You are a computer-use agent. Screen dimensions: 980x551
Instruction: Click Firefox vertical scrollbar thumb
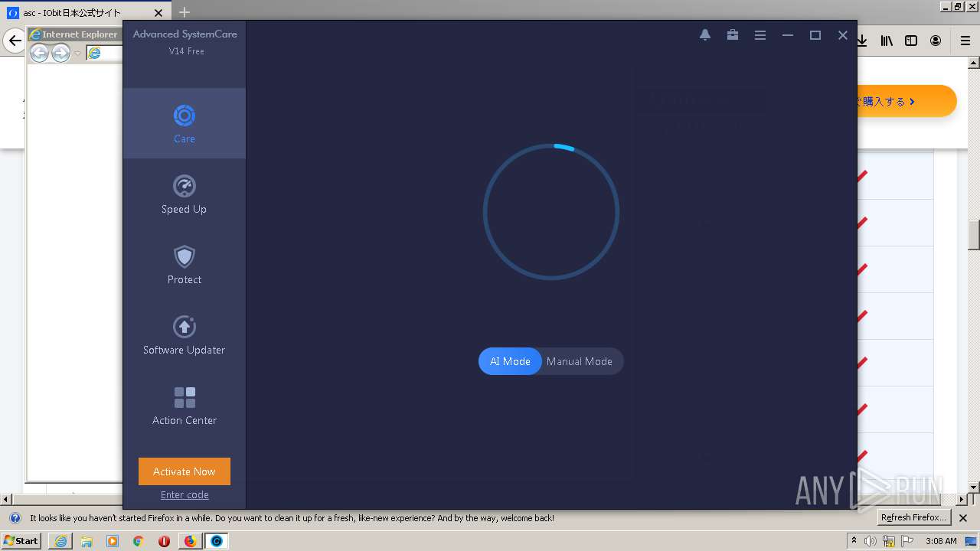point(974,236)
